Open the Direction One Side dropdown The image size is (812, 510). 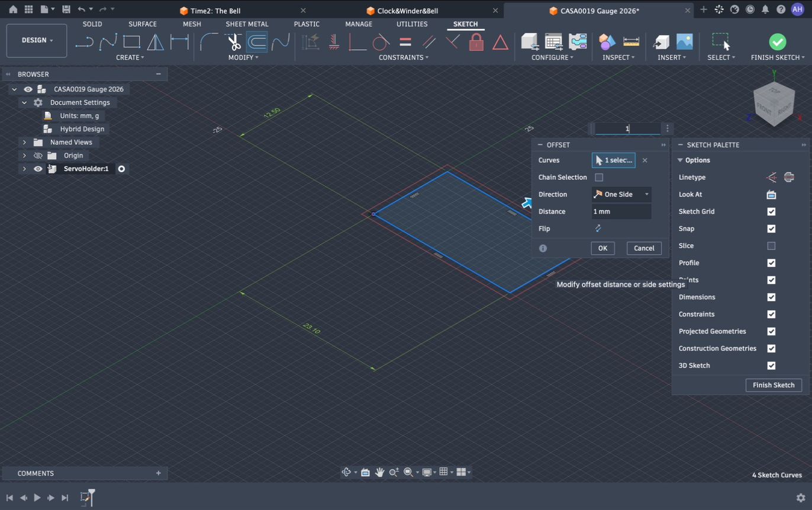pos(621,194)
